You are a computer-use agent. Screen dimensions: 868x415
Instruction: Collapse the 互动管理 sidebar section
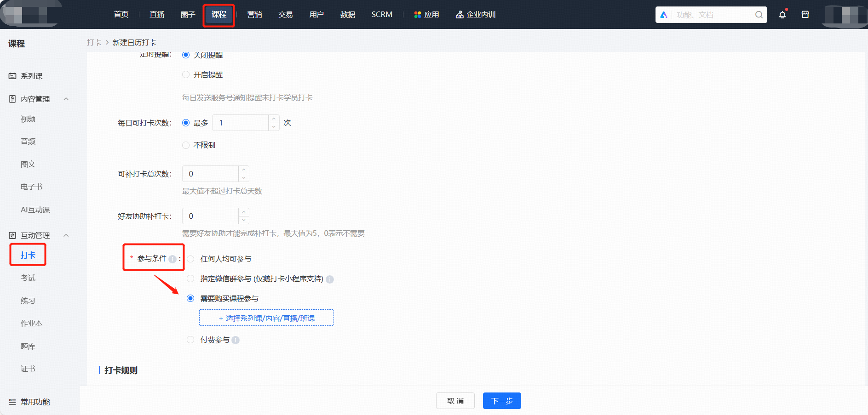point(66,235)
